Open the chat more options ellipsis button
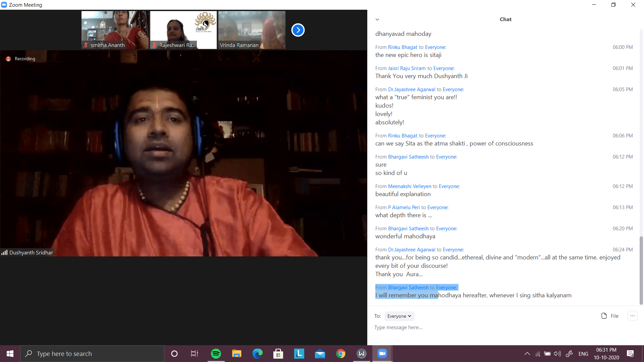This screenshot has height=362, width=644. coord(632,316)
